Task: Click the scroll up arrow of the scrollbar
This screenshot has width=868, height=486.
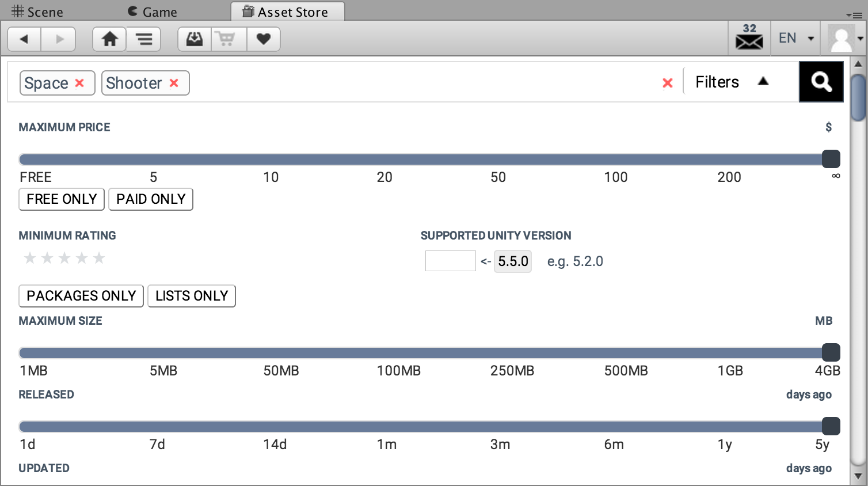Action: 858,64
